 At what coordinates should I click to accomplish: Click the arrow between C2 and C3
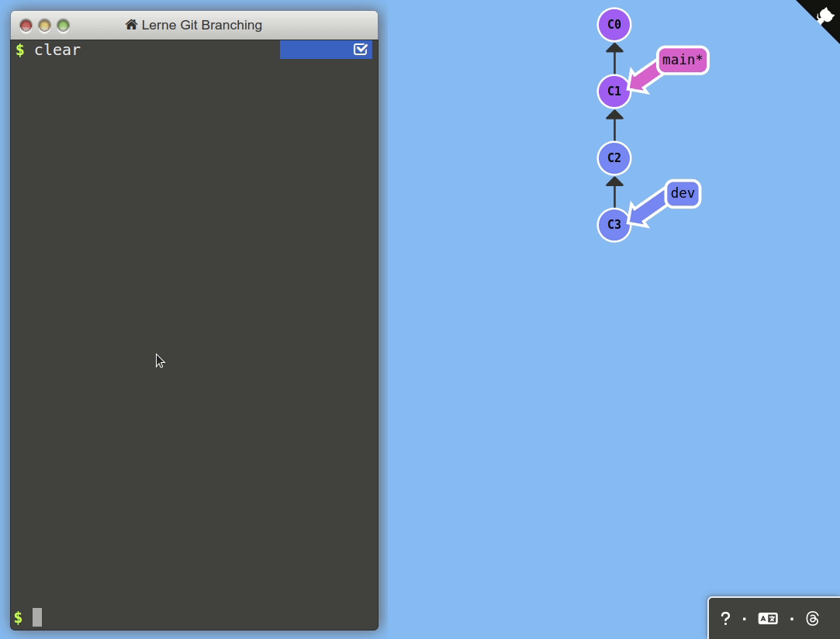pos(614,192)
